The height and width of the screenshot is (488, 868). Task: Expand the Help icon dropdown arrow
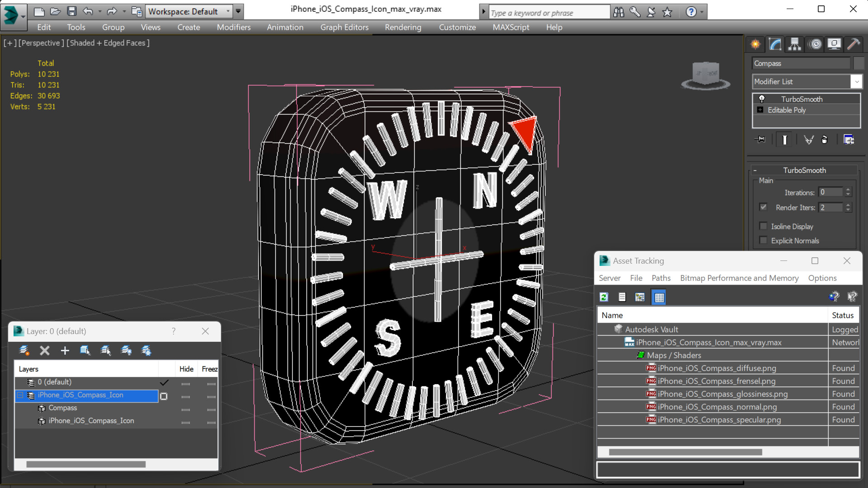702,12
